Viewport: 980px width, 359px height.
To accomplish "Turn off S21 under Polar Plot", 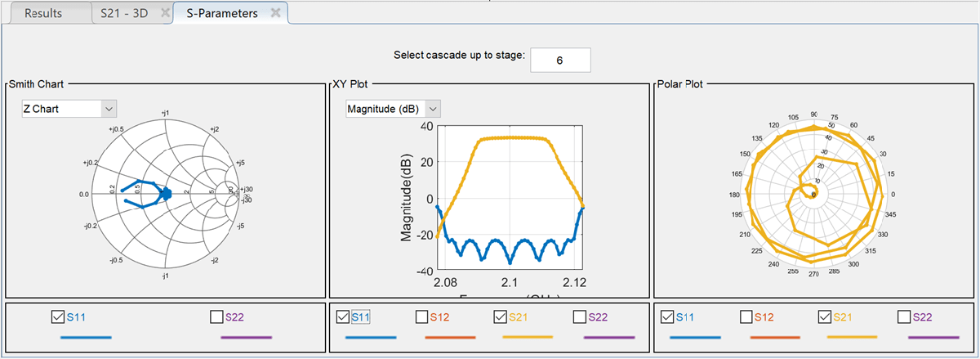I will [x=825, y=316].
